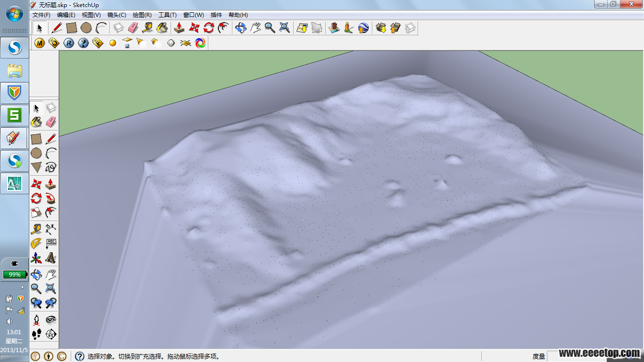The height and width of the screenshot is (362, 644).
Task: Activate the Arc tool in top toolbar
Action: pos(100,28)
